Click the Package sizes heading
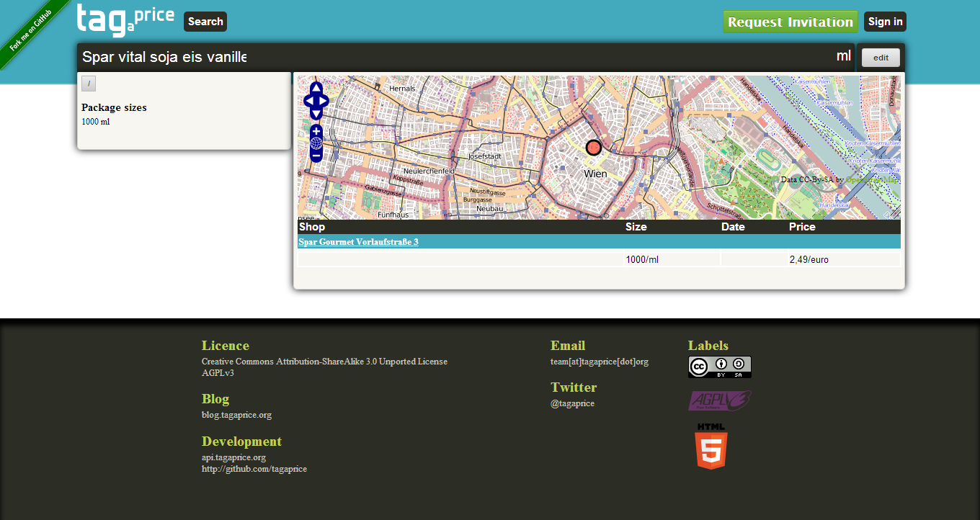This screenshot has height=520, width=980. (x=114, y=107)
